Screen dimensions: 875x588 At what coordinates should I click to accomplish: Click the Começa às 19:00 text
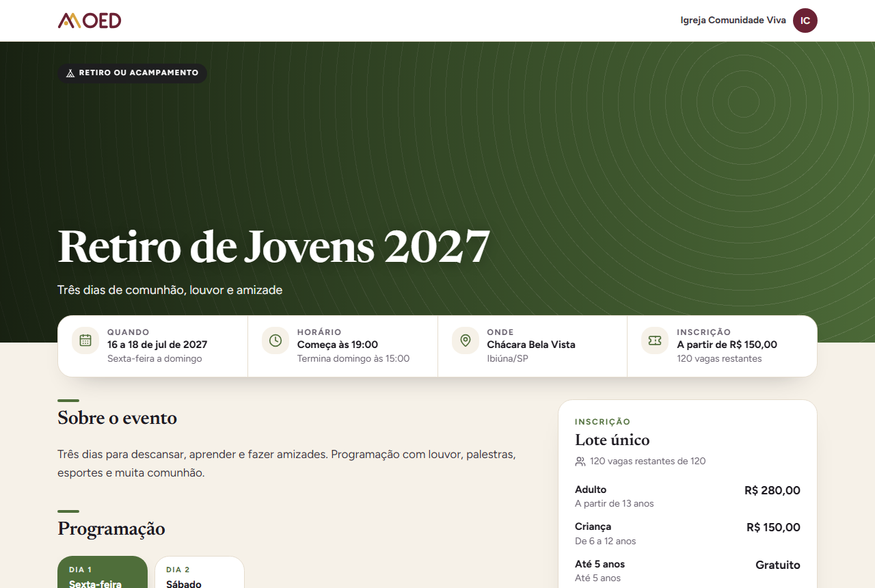click(338, 345)
